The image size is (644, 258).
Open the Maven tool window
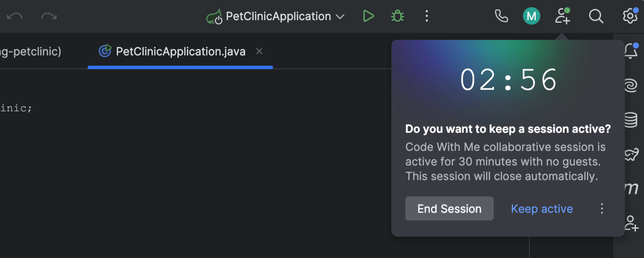[630, 188]
